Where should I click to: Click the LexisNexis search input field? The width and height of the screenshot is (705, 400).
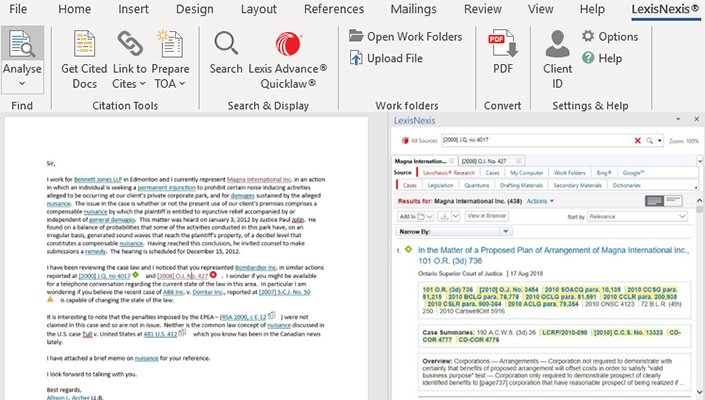pyautogui.click(x=537, y=140)
